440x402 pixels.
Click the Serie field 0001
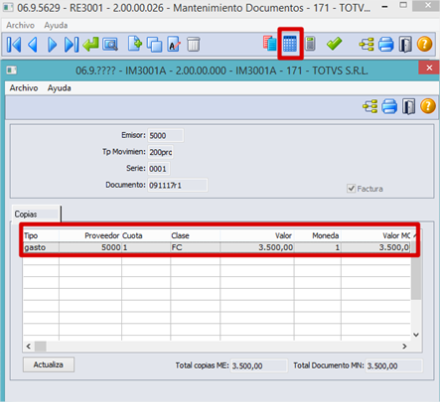point(159,169)
